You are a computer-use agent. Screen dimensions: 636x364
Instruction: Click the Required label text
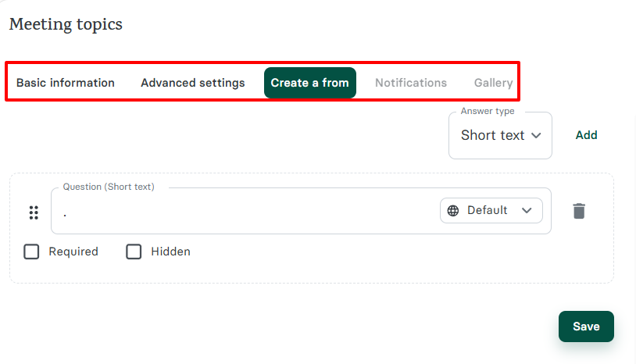tap(73, 252)
